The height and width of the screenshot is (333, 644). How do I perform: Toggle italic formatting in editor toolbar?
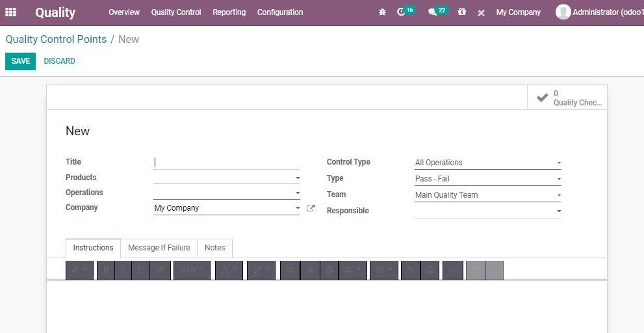coord(123,270)
